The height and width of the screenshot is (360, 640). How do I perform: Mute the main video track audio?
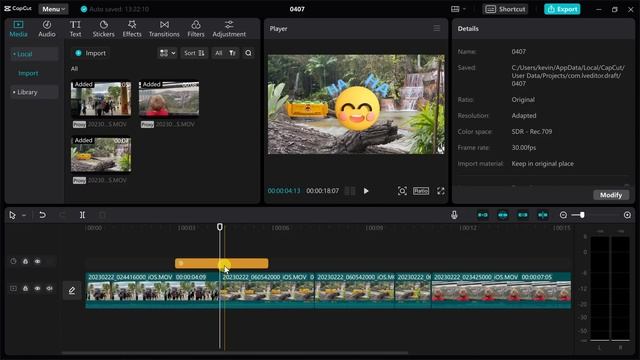click(50, 289)
